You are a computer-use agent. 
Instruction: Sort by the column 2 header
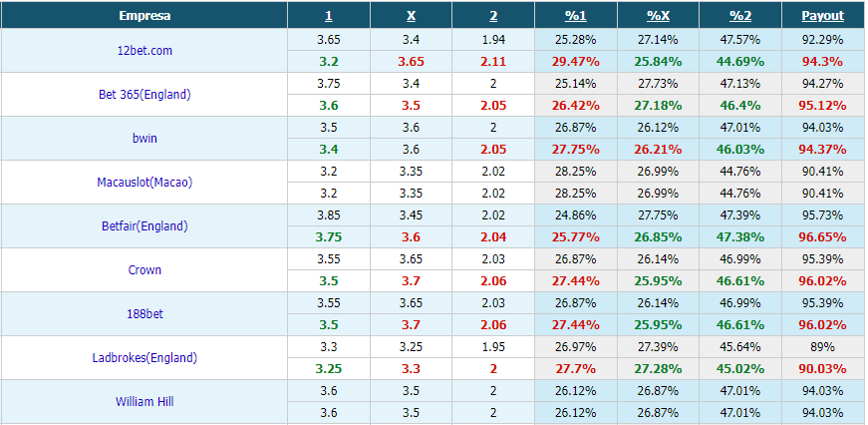pos(493,16)
